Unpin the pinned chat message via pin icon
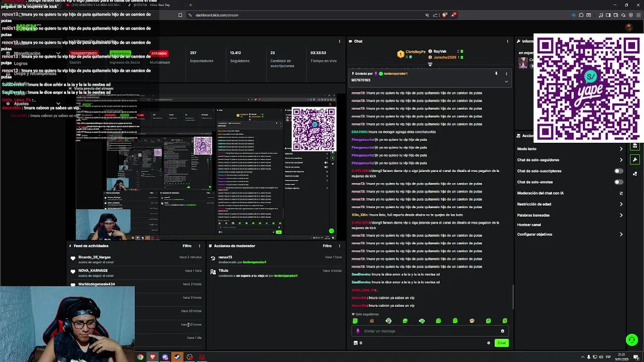644x362 pixels. (496, 74)
